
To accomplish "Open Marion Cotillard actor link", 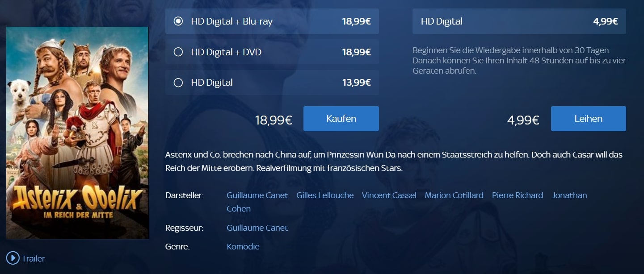I will (454, 195).
